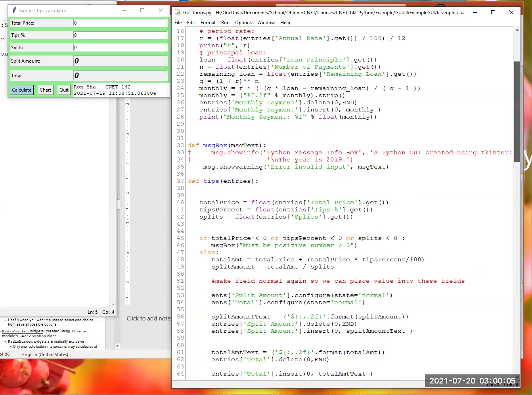Click the Python IDLE icon in the editor title bar

(177, 12)
